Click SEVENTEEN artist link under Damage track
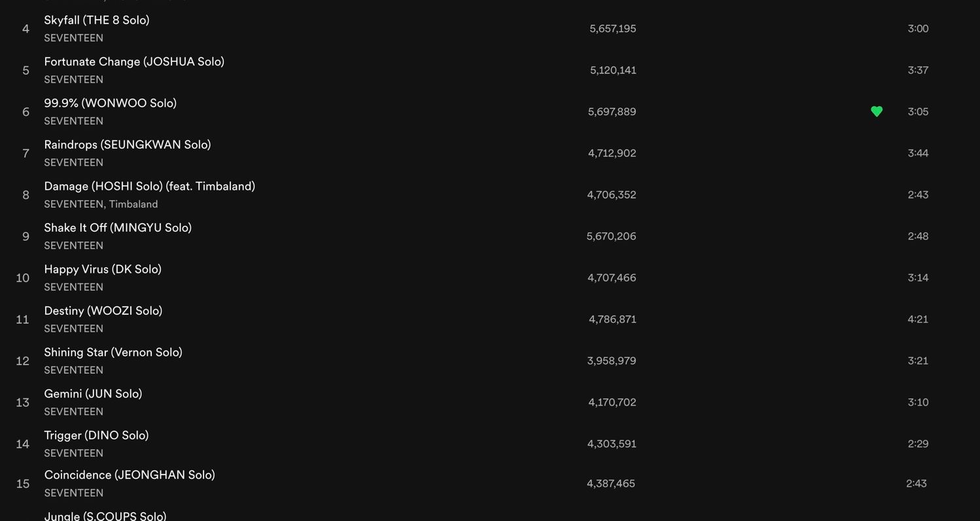 [73, 204]
